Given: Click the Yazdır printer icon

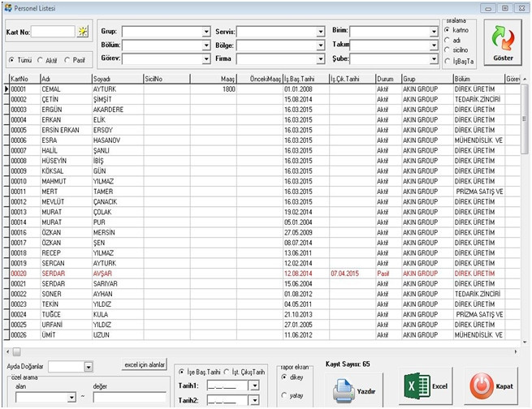Looking at the screenshot, I should click(344, 388).
